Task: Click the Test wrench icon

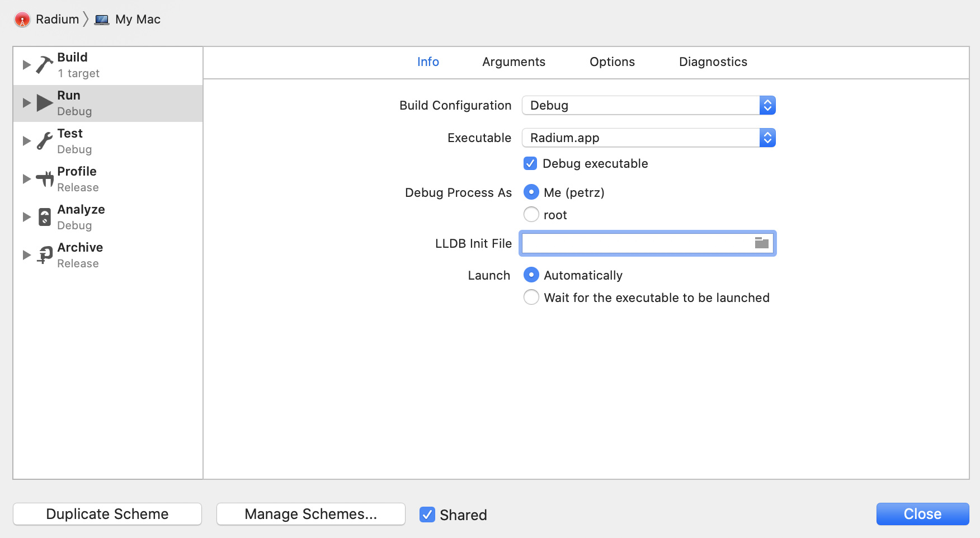Action: pyautogui.click(x=44, y=141)
